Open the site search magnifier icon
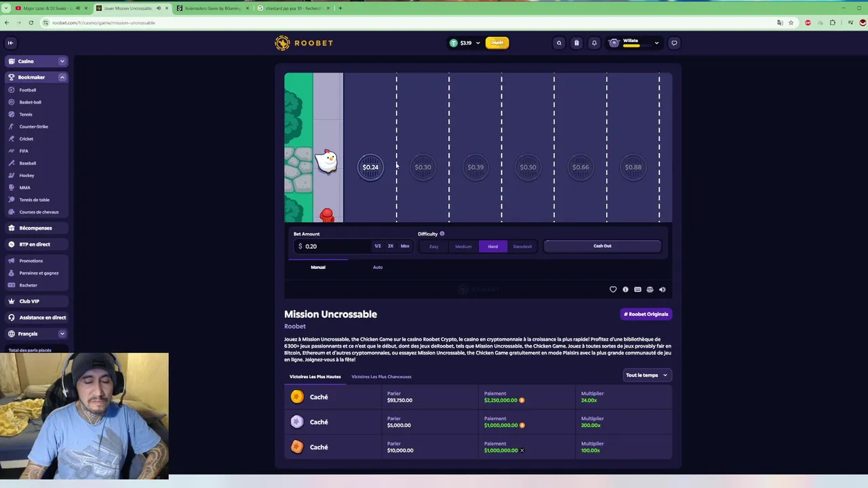 click(559, 43)
